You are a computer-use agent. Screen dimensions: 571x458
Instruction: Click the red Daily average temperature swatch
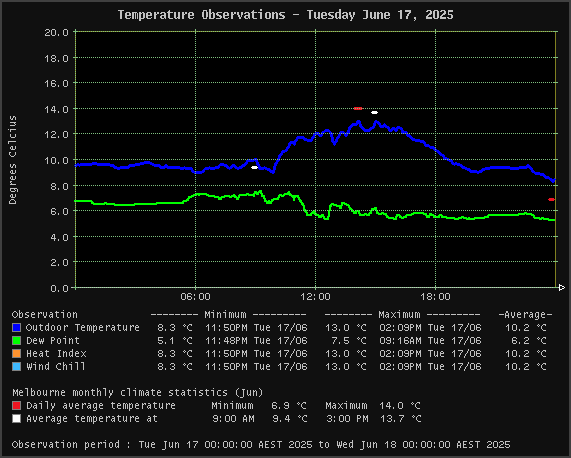pos(16,406)
